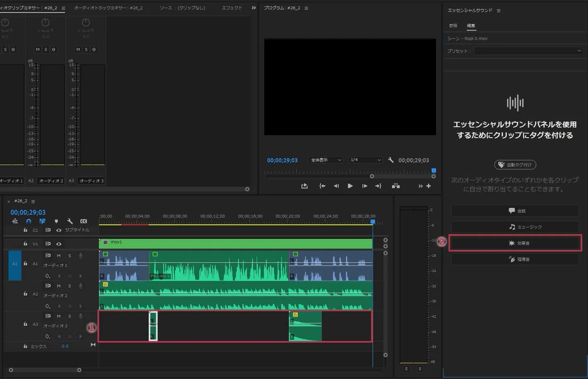The width and height of the screenshot is (588, 379).
Task: Toggle timeline snapping magnet icon
Action: coord(29,221)
